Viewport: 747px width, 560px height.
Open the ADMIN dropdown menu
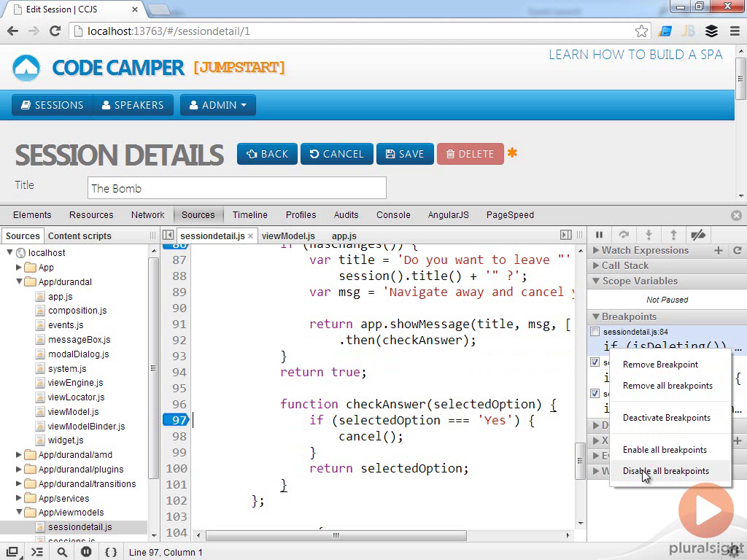coord(217,105)
